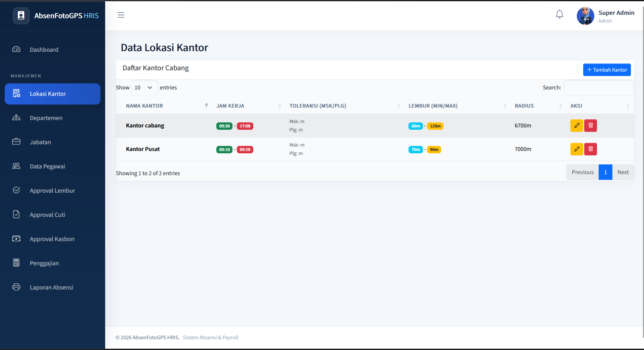Sort by Toleransi (MSK/PLG) column
Viewport: 644px width, 350px height.
click(344, 106)
